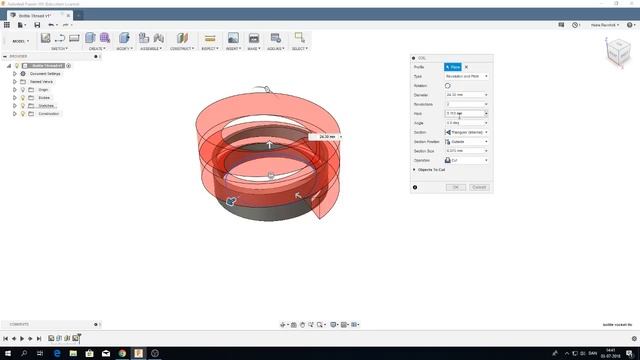This screenshot has width=640, height=360.
Task: Select the sketch Line tool icon
Action: click(x=60, y=38)
